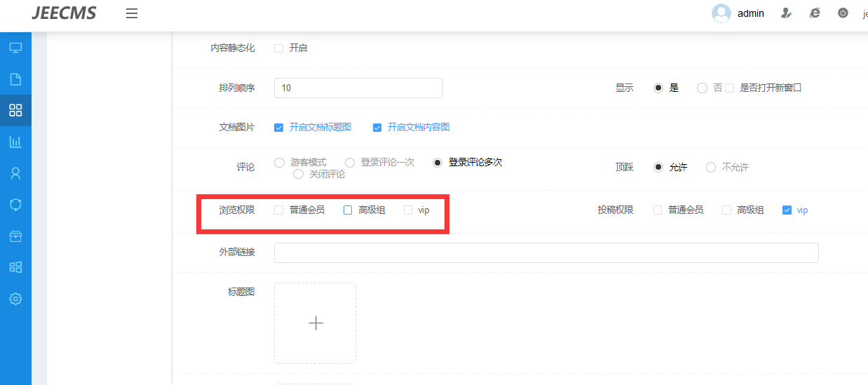Click the 文档图片 label
Screen dimensions: 868x385
[x=237, y=128]
